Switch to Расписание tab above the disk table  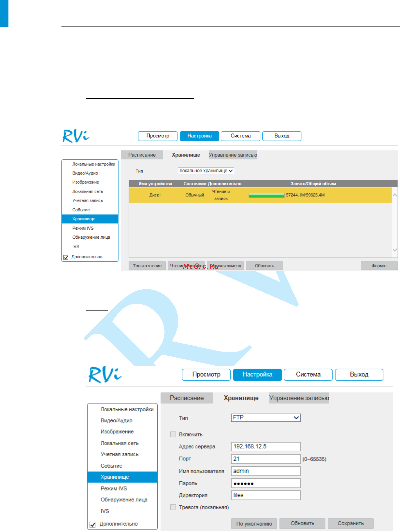tap(142, 155)
